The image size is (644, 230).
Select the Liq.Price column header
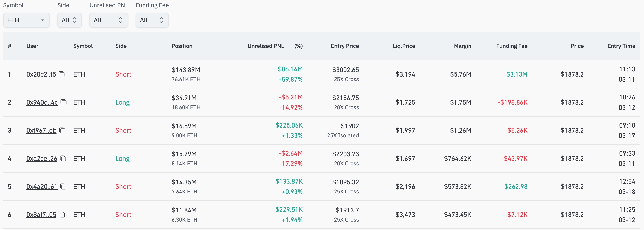[x=403, y=46]
